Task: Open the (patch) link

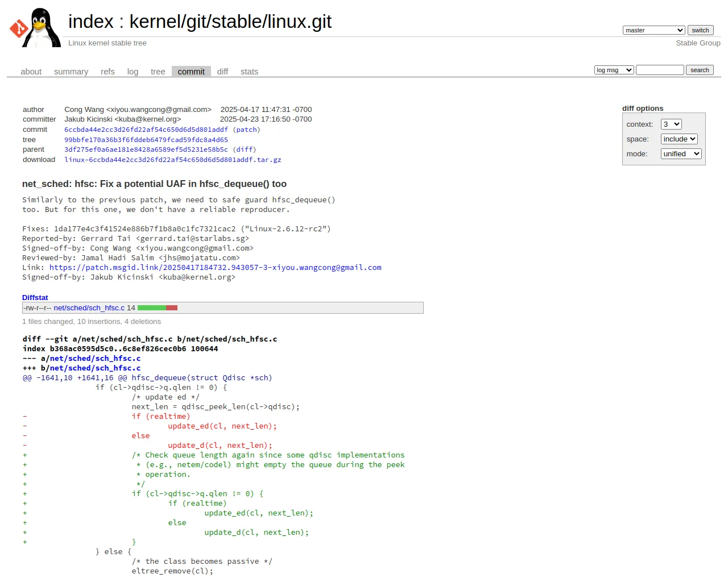Action: [247, 130]
